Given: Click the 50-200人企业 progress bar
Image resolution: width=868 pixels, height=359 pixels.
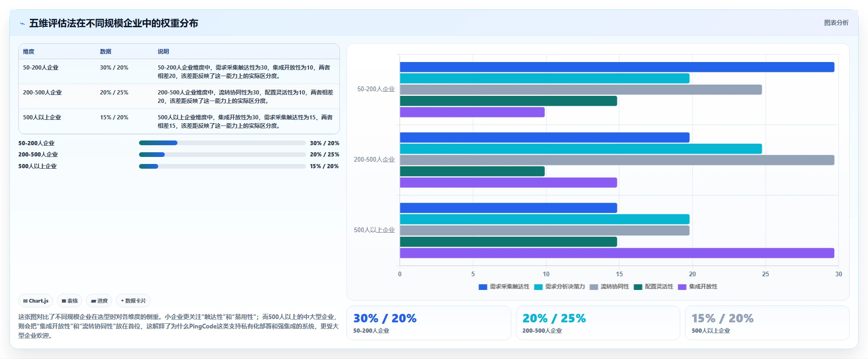Looking at the screenshot, I should 222,143.
